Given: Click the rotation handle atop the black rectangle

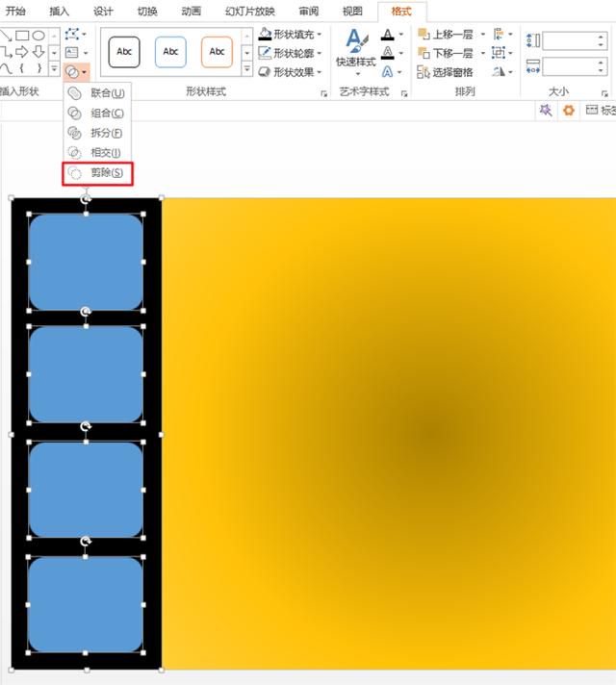Looking at the screenshot, I should point(86,200).
